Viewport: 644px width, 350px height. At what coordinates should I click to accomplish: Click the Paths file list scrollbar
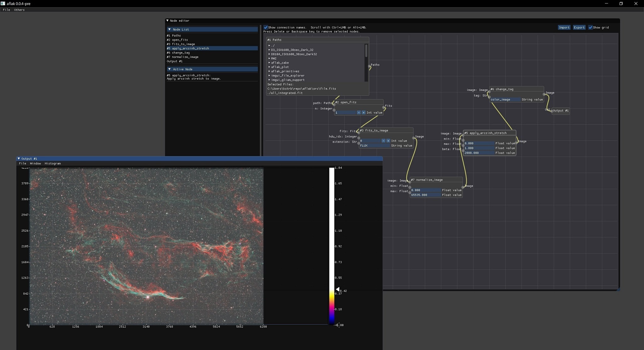point(366,51)
